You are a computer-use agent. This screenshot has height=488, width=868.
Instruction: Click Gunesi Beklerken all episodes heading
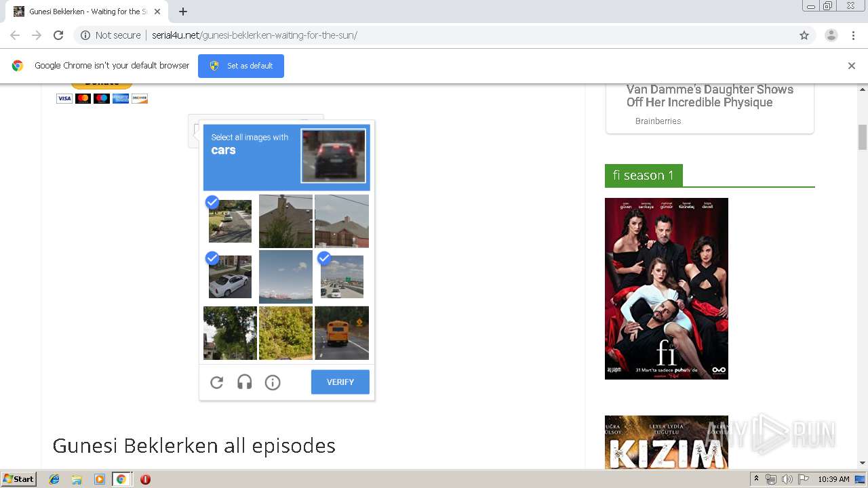coord(194,445)
